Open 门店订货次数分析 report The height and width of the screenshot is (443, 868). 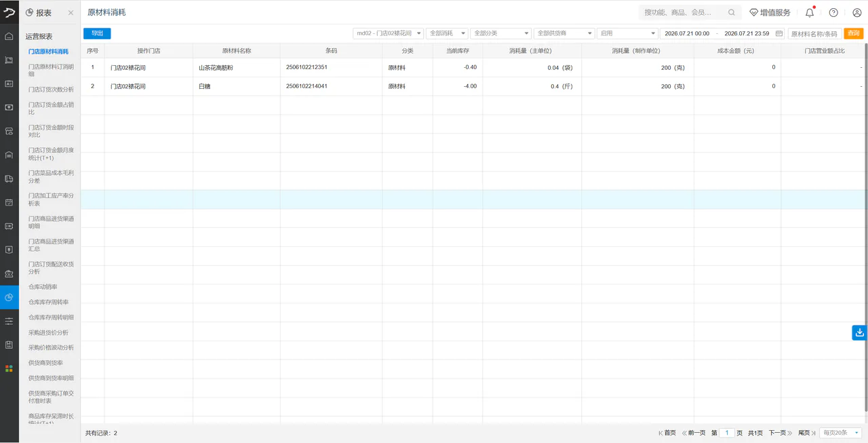(x=51, y=90)
